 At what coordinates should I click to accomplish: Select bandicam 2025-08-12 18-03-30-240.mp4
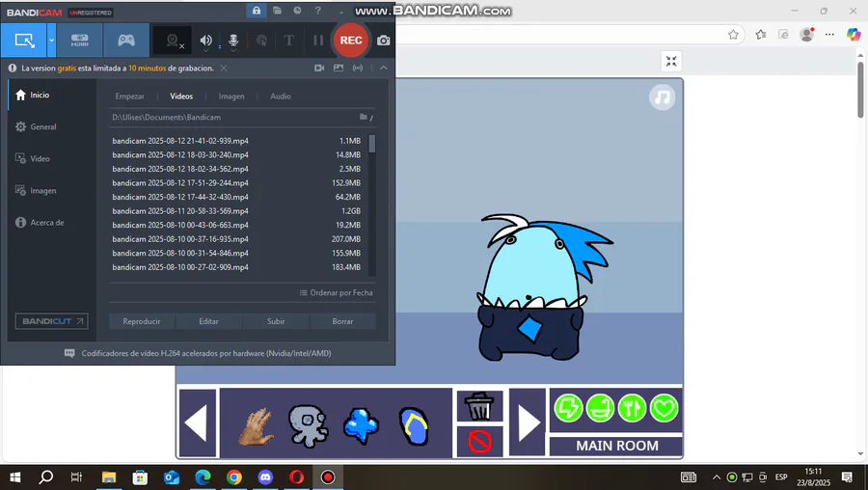(237, 155)
